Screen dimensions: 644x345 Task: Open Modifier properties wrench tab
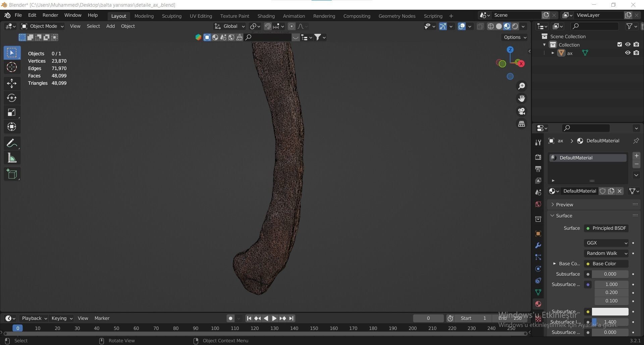(538, 246)
